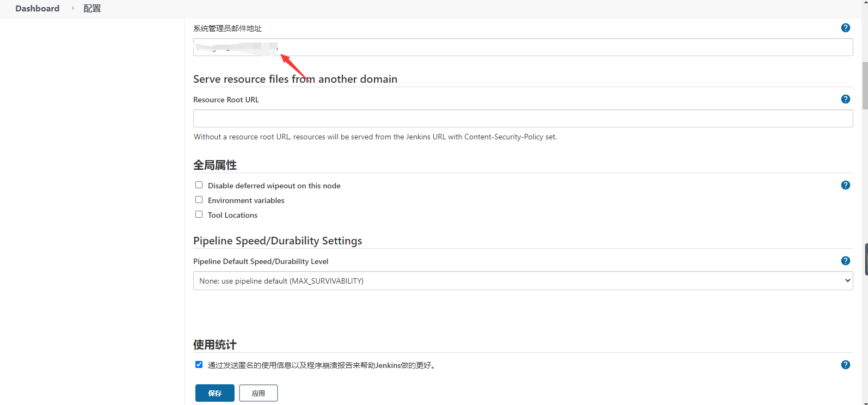Click the Resource Root URL label
868x405 pixels.
click(x=226, y=100)
